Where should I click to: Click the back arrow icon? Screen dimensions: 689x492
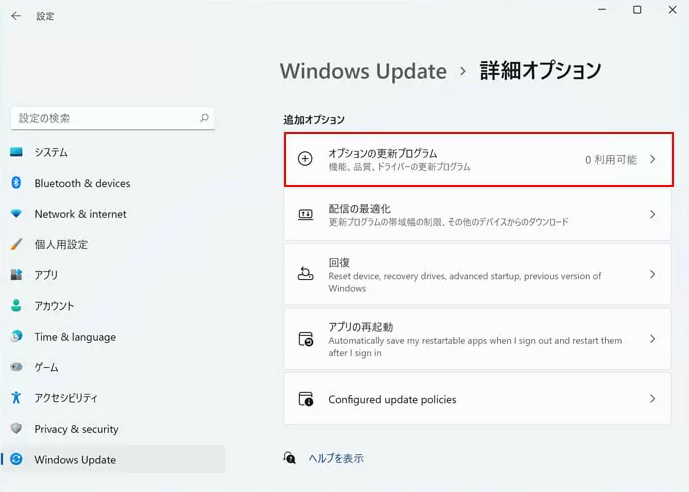[16, 16]
